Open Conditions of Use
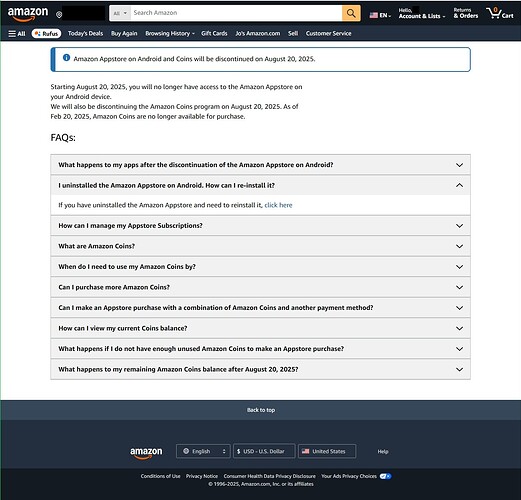 (160, 476)
